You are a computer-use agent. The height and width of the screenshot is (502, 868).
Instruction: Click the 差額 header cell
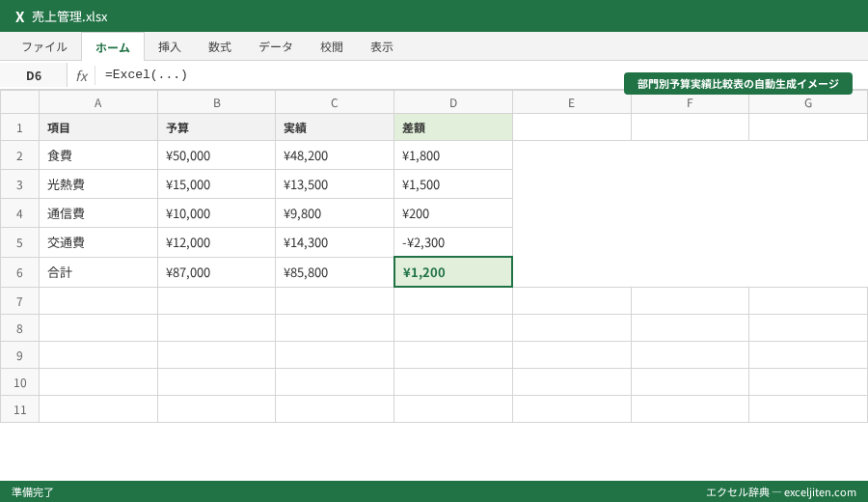point(453,127)
